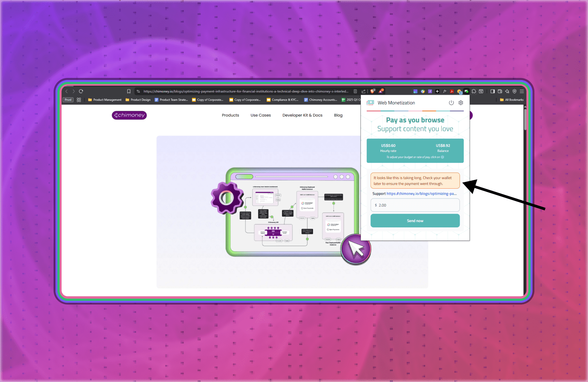This screenshot has height=382, width=588.
Task: Toggle the browser sidebar panel
Action: (492, 91)
